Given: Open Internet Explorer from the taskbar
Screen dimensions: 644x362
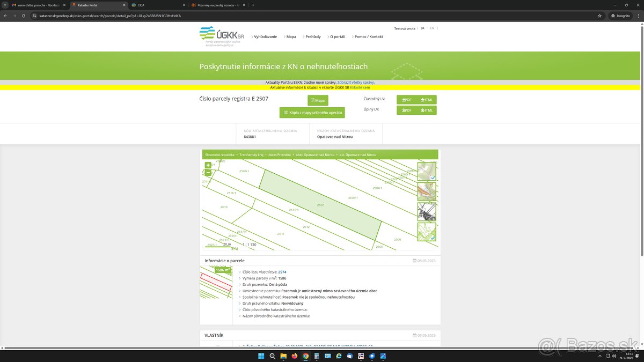Looking at the screenshot, I should coord(339,356).
